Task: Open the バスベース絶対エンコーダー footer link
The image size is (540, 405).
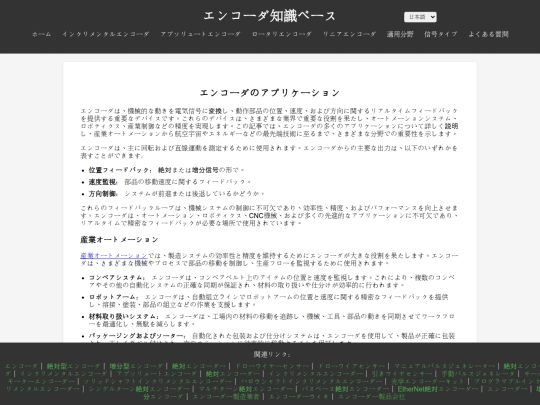Action: 345,389
